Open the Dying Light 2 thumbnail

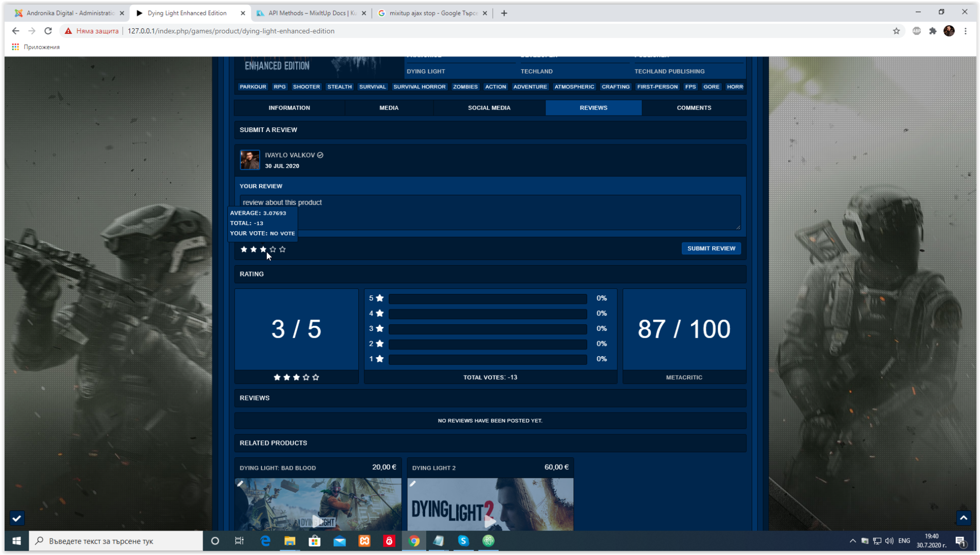coord(491,505)
